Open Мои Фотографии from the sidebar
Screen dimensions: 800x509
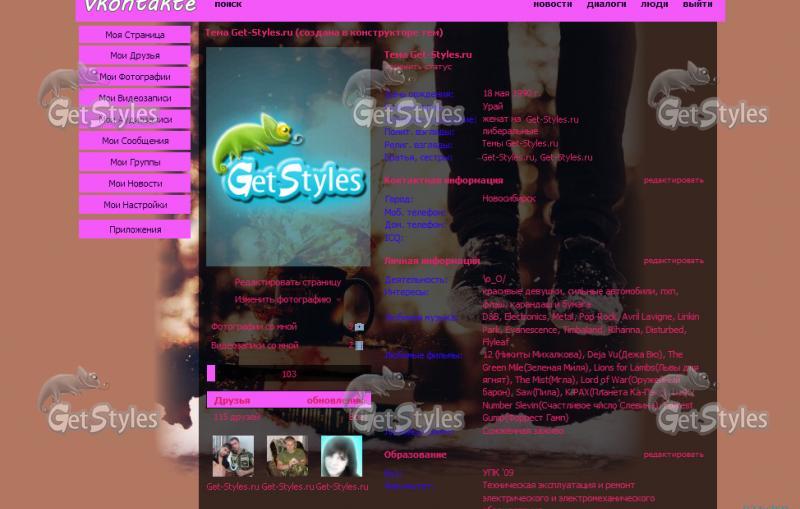point(134,77)
